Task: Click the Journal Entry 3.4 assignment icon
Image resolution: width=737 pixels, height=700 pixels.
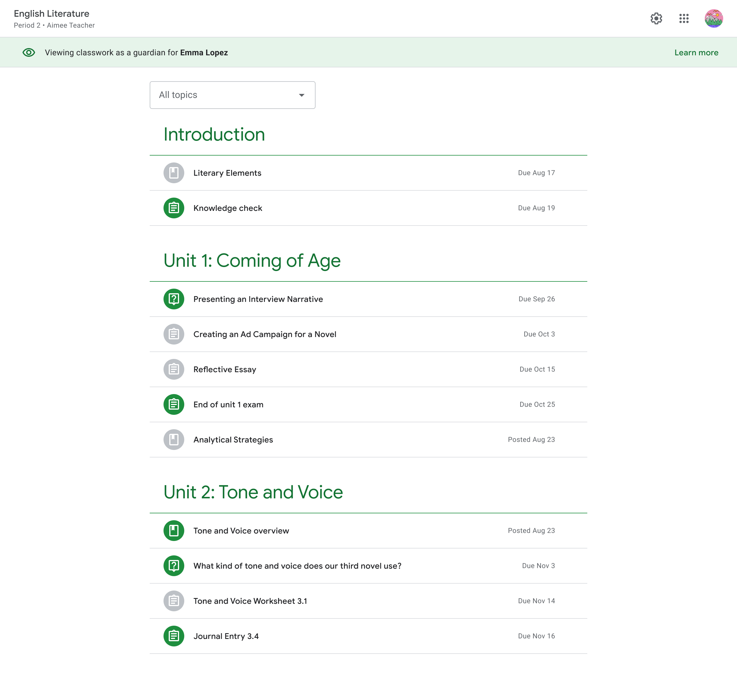Action: click(x=174, y=636)
